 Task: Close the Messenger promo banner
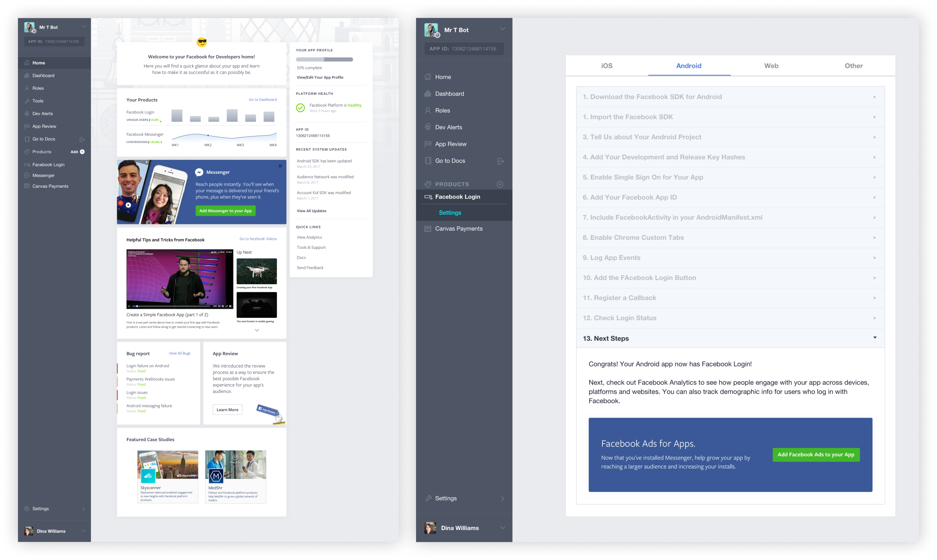pos(280,166)
